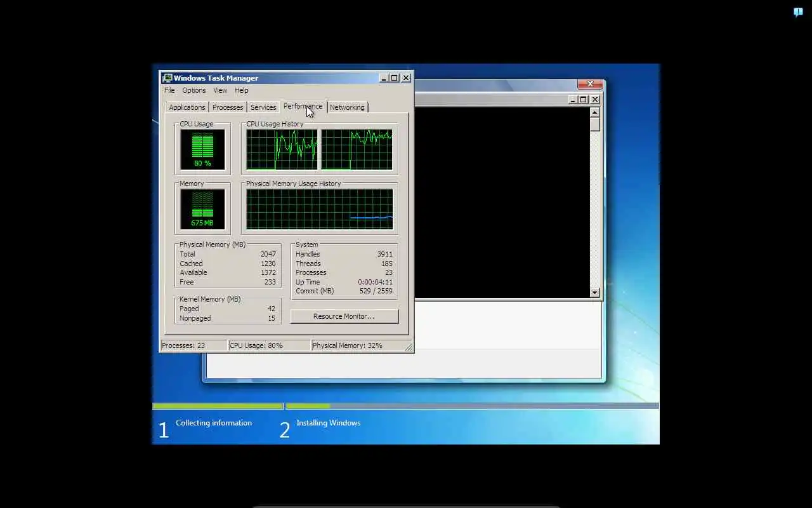Click the Commit (MB) value 529 / 2559
Image resolution: width=812 pixels, height=508 pixels.
click(x=376, y=291)
